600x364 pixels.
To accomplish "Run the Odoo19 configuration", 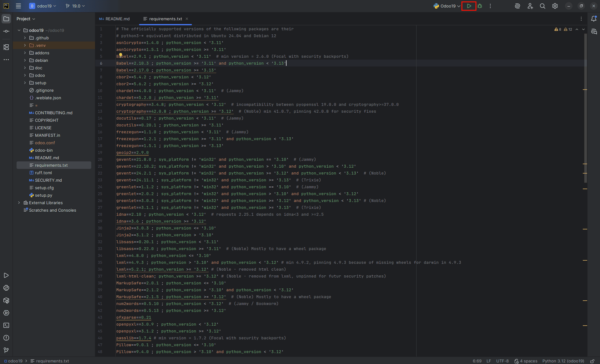I will point(469,6).
